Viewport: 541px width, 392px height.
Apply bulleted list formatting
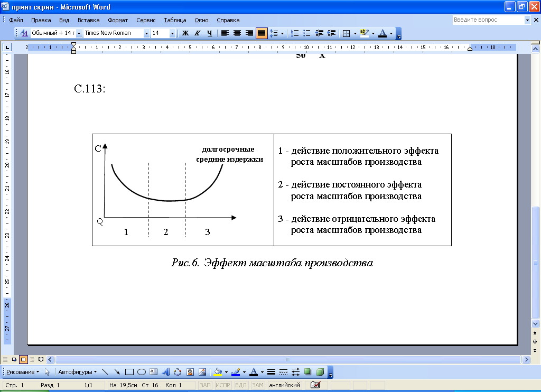[307, 33]
